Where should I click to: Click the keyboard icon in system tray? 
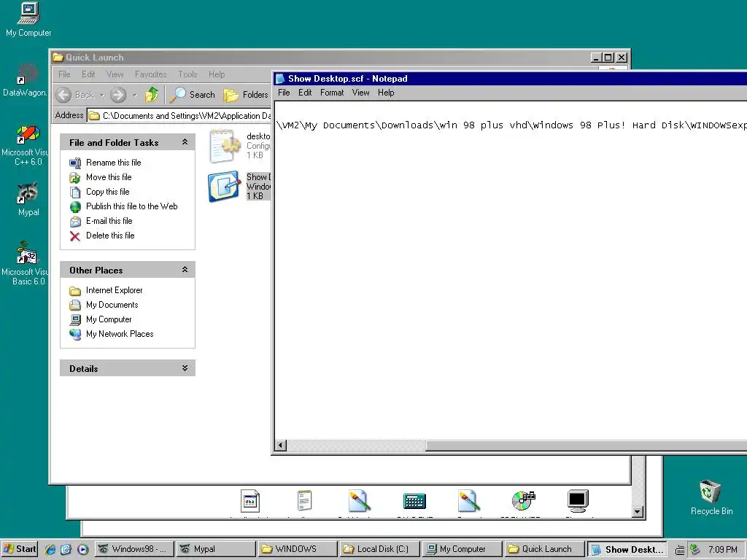680,550
